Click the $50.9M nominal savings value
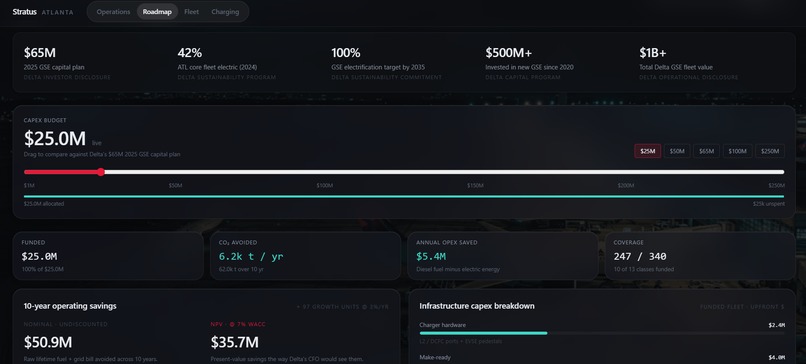806x364 pixels. (48, 342)
